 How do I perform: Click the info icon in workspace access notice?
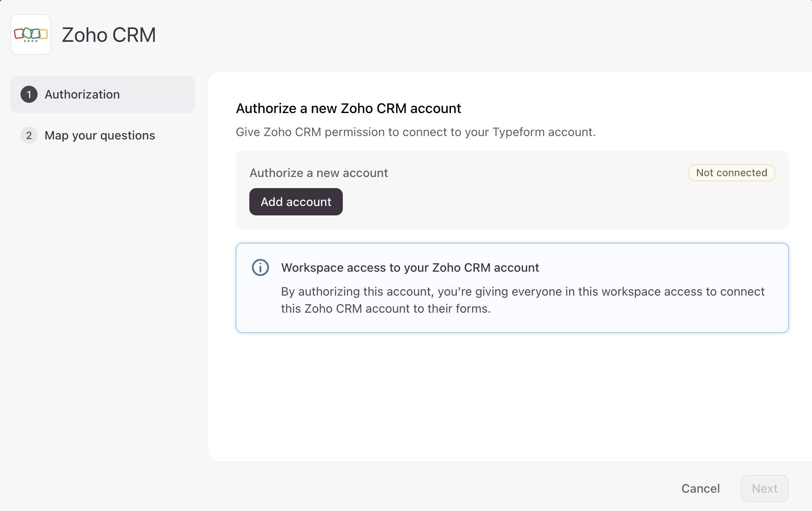point(260,267)
